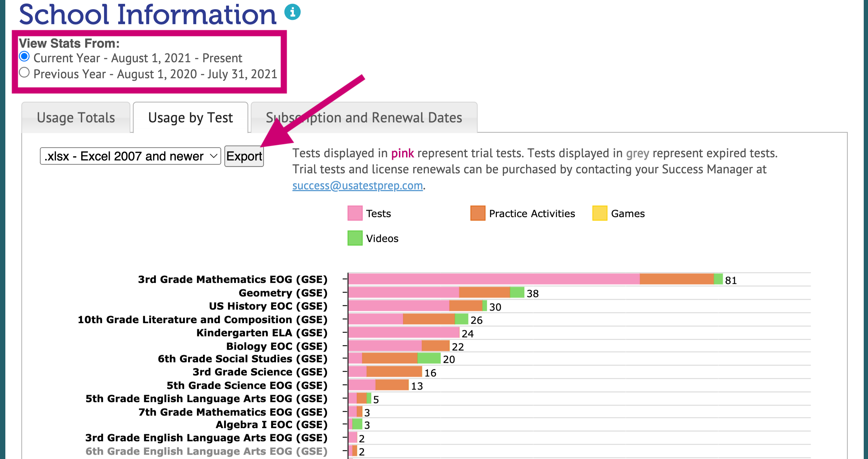Image resolution: width=868 pixels, height=459 pixels.
Task: Open the success@usatestprep.com email link
Action: 357,185
